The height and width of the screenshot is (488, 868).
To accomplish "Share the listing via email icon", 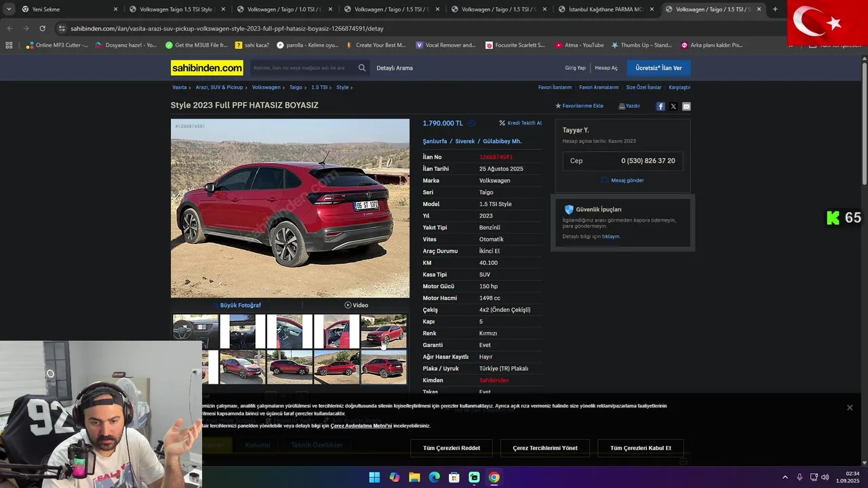I will pos(686,106).
